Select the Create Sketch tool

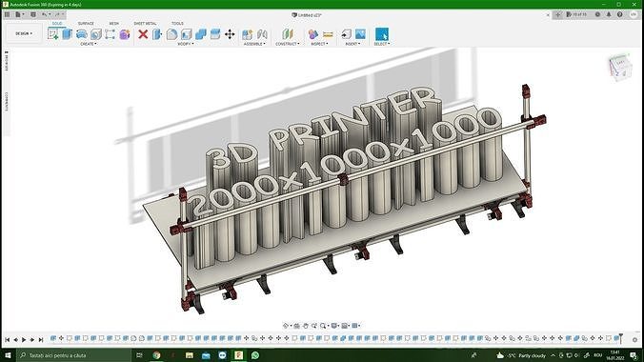click(x=53, y=34)
